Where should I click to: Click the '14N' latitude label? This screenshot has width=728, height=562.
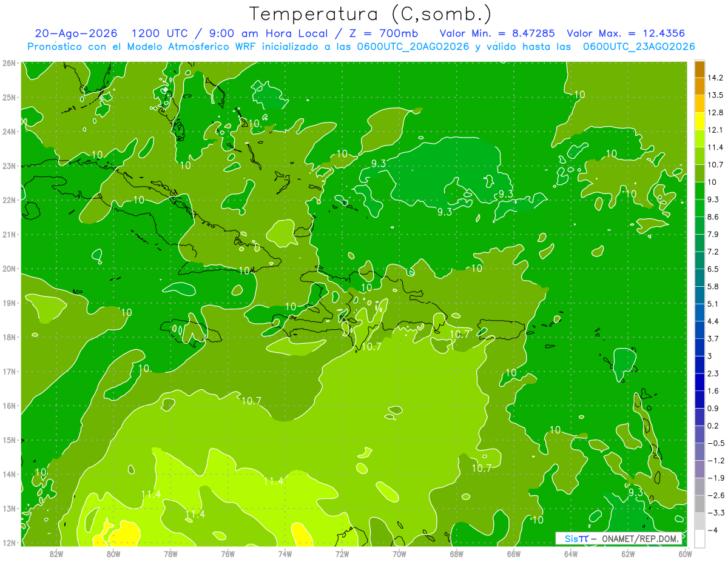(9, 474)
